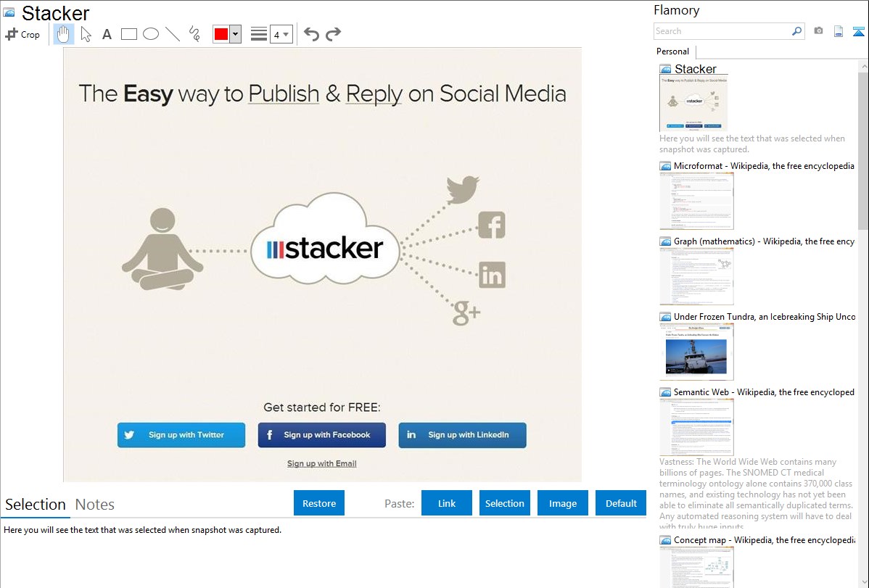Pick the rectangle drawing tool
Image resolution: width=869 pixels, height=588 pixels.
[x=129, y=34]
